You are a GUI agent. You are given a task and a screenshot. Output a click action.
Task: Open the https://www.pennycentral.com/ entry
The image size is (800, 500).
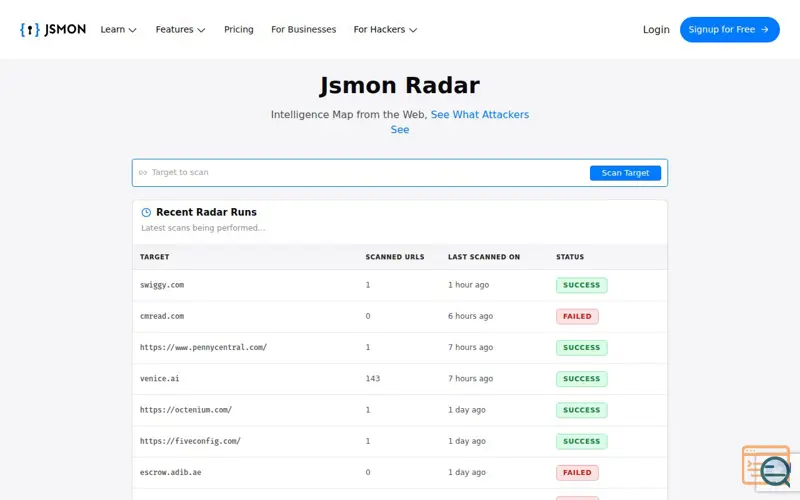204,347
